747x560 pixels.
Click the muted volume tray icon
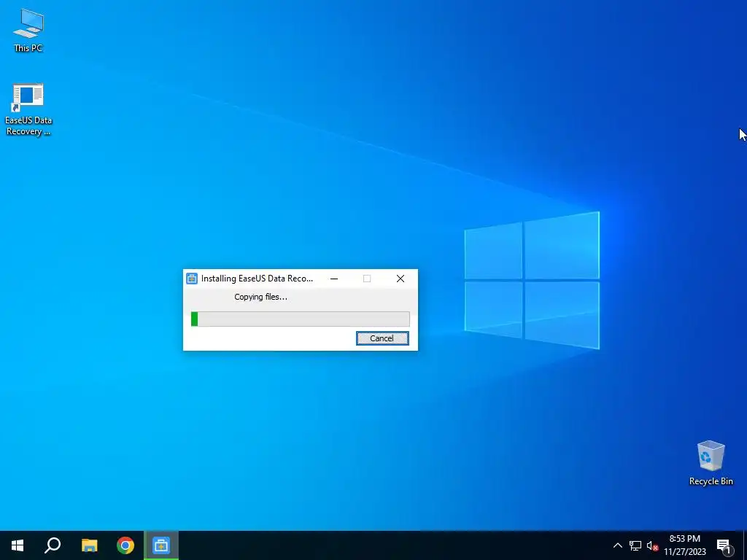click(x=652, y=545)
